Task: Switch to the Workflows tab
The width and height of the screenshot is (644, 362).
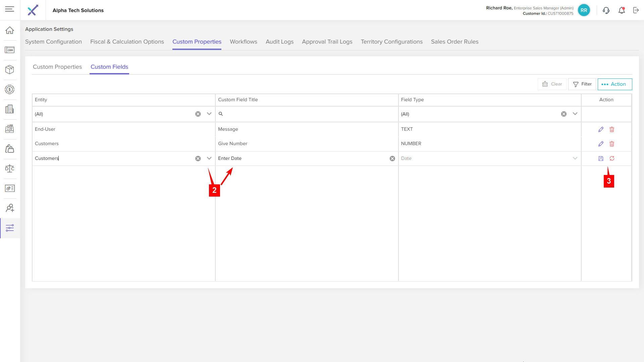Action: [243, 42]
